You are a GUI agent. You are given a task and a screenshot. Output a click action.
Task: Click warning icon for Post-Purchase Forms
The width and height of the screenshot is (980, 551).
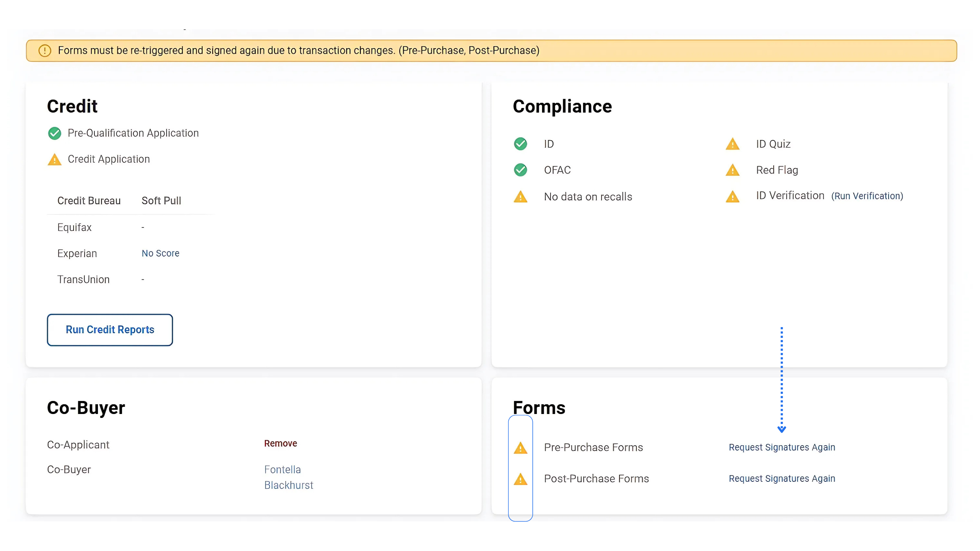point(520,479)
